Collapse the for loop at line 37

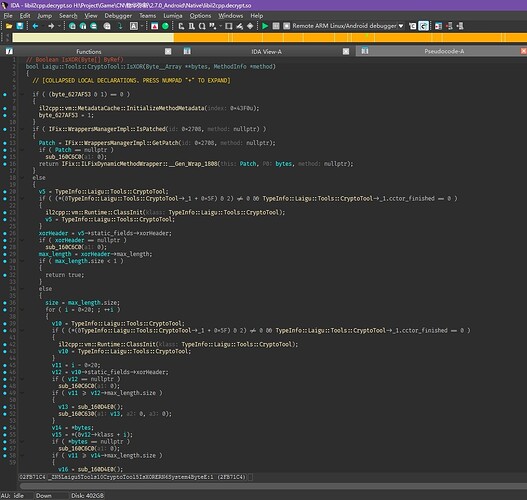(x=22, y=310)
